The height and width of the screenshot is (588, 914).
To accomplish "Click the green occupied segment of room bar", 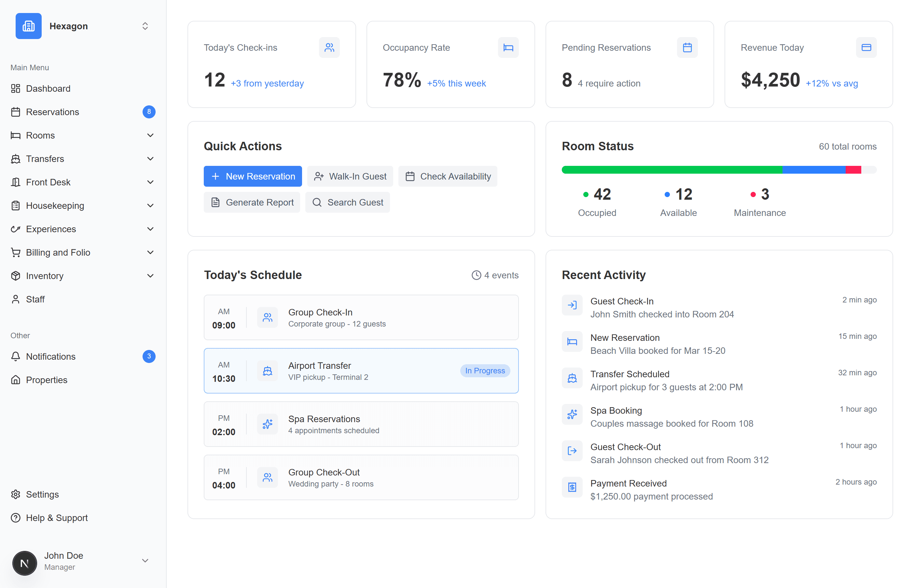I will [672, 170].
